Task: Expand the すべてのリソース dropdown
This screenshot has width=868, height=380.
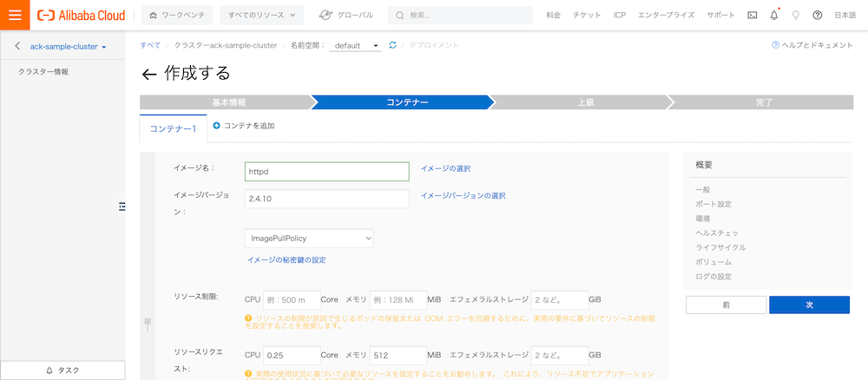Action: [x=261, y=16]
